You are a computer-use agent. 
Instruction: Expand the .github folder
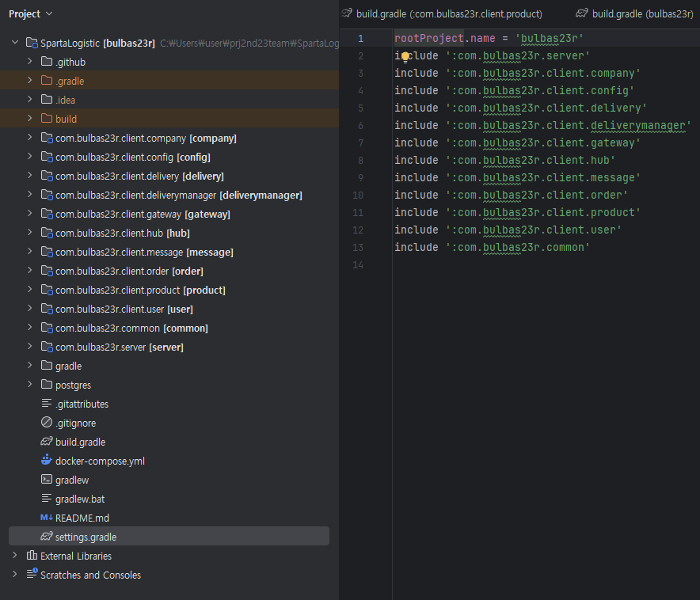click(30, 61)
